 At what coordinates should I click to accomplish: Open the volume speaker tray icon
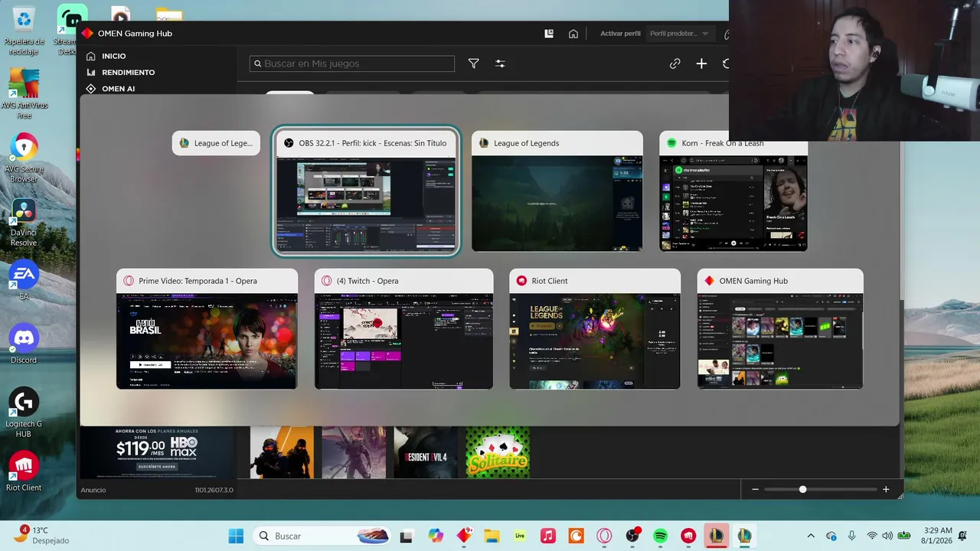(x=887, y=536)
